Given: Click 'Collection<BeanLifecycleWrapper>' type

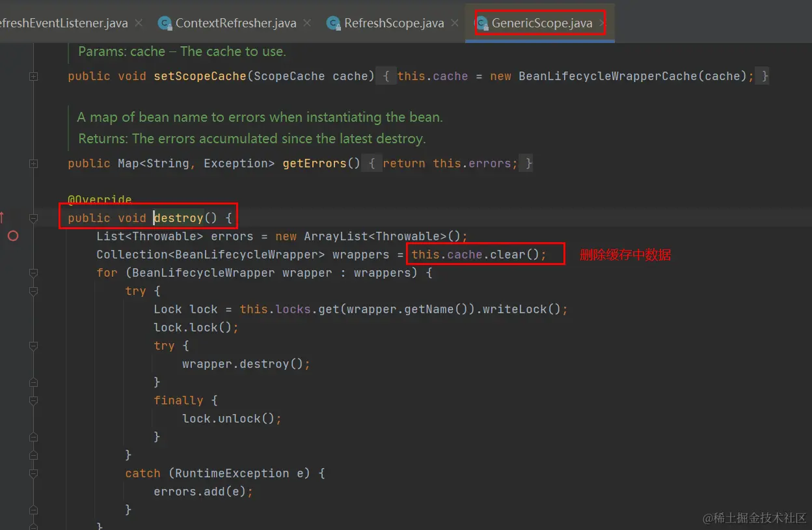Looking at the screenshot, I should tap(210, 255).
